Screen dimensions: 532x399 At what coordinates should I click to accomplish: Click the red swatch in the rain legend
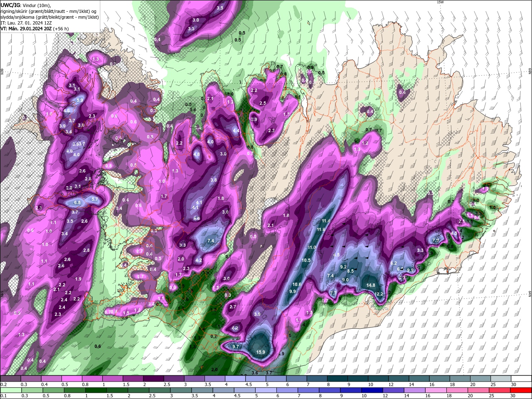point(522,390)
